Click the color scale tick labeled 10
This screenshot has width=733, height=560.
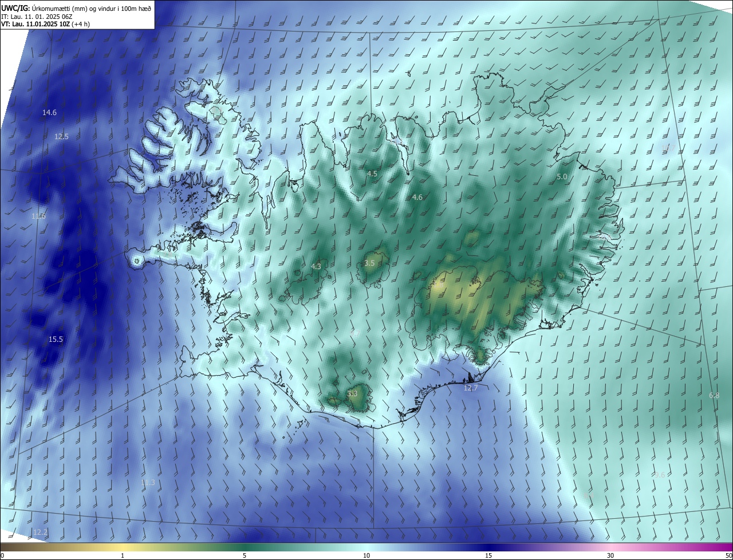tap(366, 555)
